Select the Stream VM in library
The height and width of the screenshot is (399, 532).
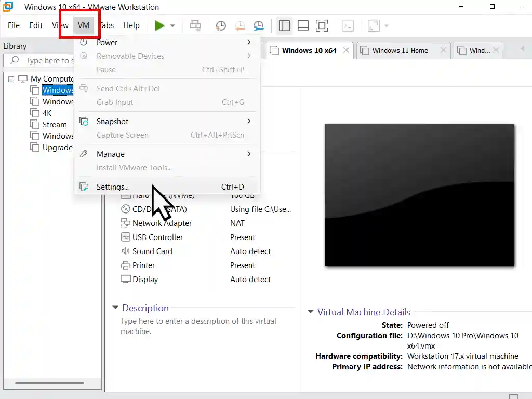point(55,125)
